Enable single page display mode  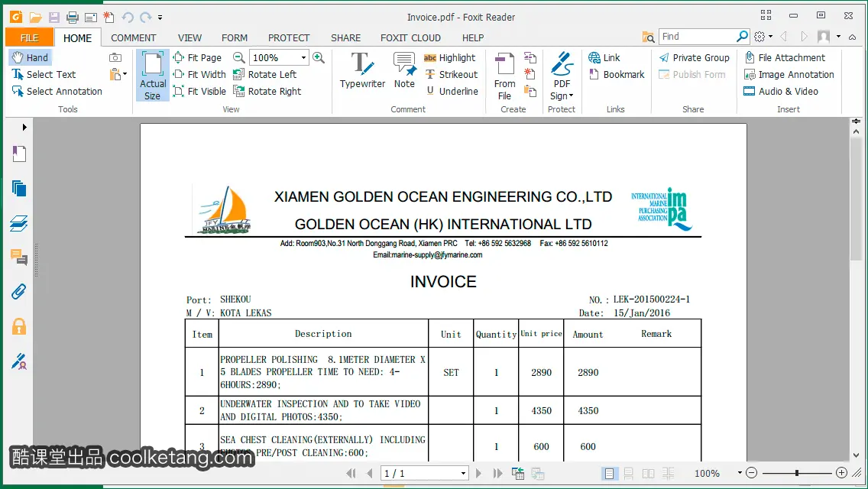(609, 474)
